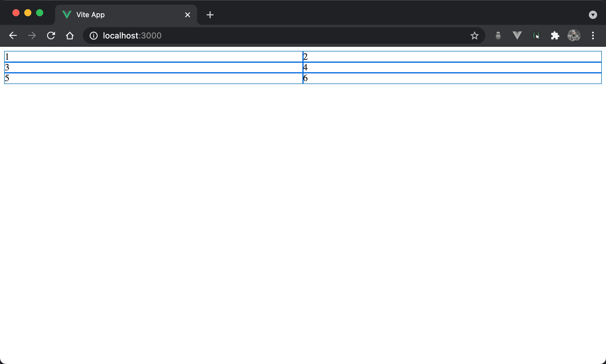Click the cursor selector extension icon
This screenshot has height=364, width=606.
(536, 36)
